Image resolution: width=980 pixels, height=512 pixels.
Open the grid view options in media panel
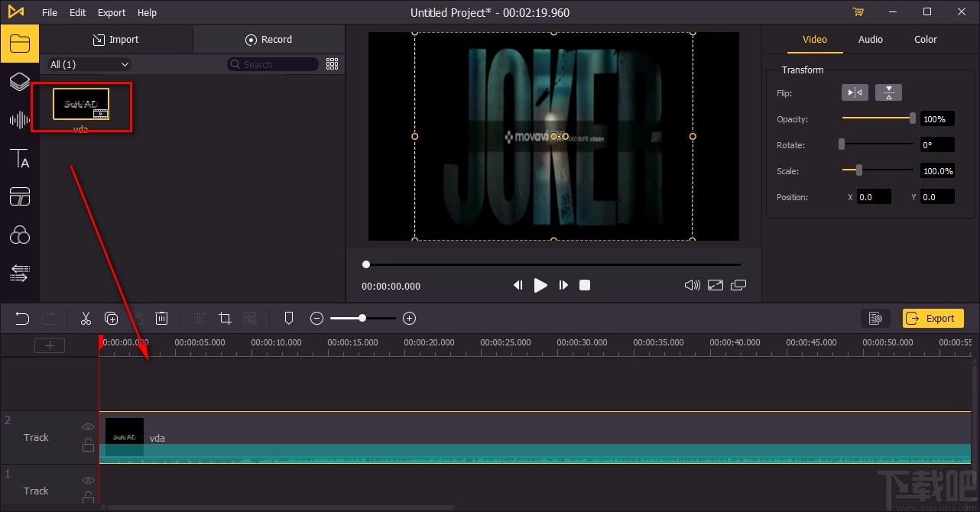(332, 64)
